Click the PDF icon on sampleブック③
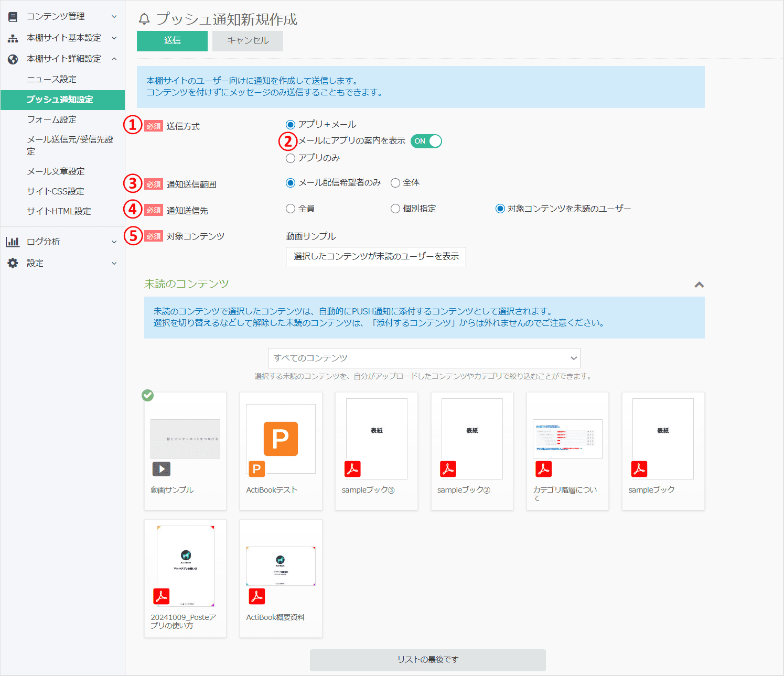Viewport: 784px width, 676px height. 352,469
